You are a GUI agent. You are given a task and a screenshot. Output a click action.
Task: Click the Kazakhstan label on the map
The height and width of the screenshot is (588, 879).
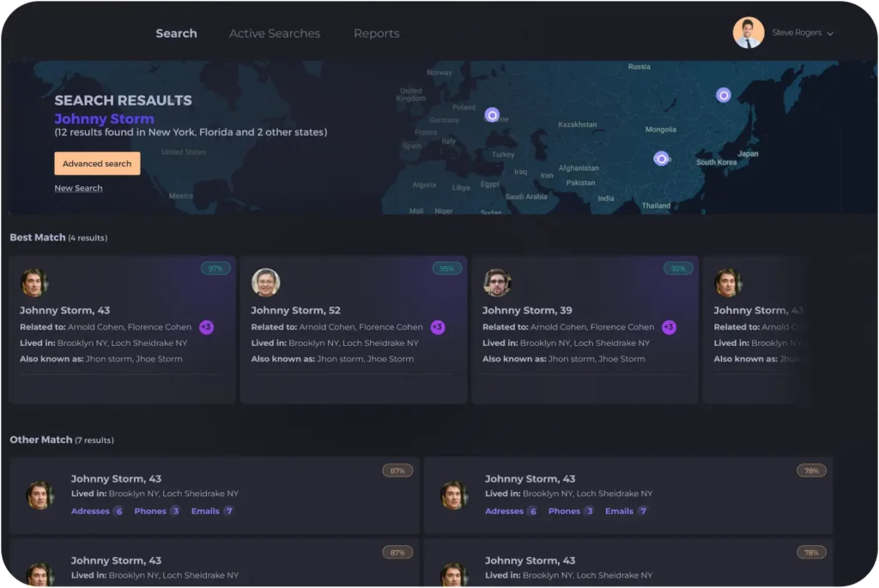click(x=578, y=124)
